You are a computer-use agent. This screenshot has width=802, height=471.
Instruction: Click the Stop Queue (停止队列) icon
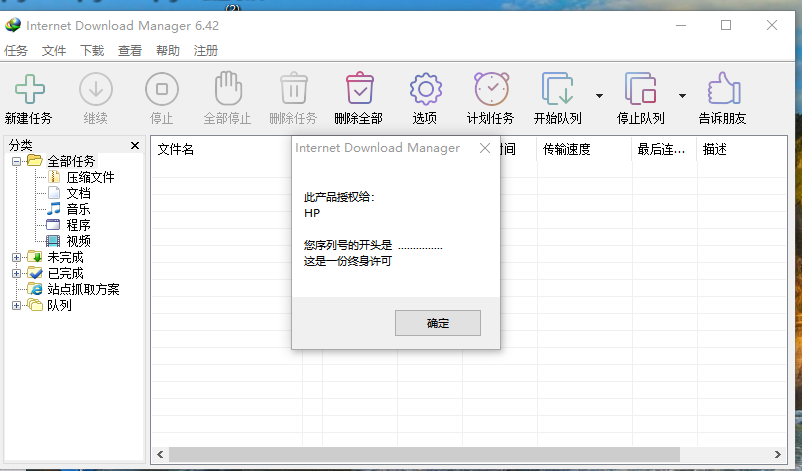pos(640,88)
